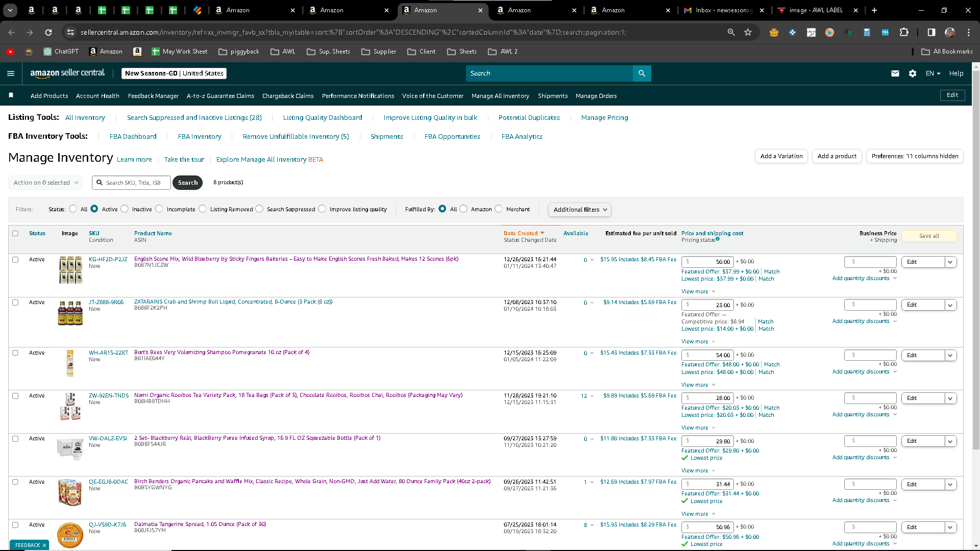The image size is (980, 551).
Task: Click the Search SKU, Title, ISBN field
Action: 132,183
